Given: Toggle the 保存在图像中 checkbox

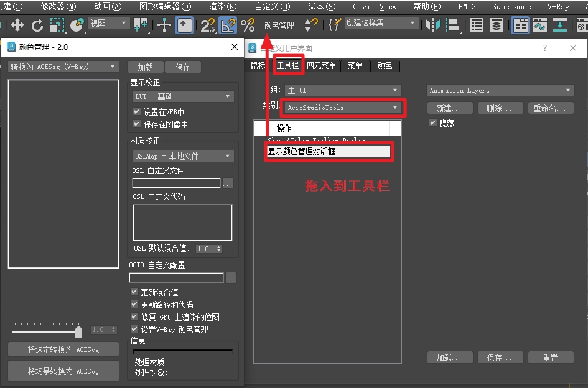Looking at the screenshot, I should 137,124.
